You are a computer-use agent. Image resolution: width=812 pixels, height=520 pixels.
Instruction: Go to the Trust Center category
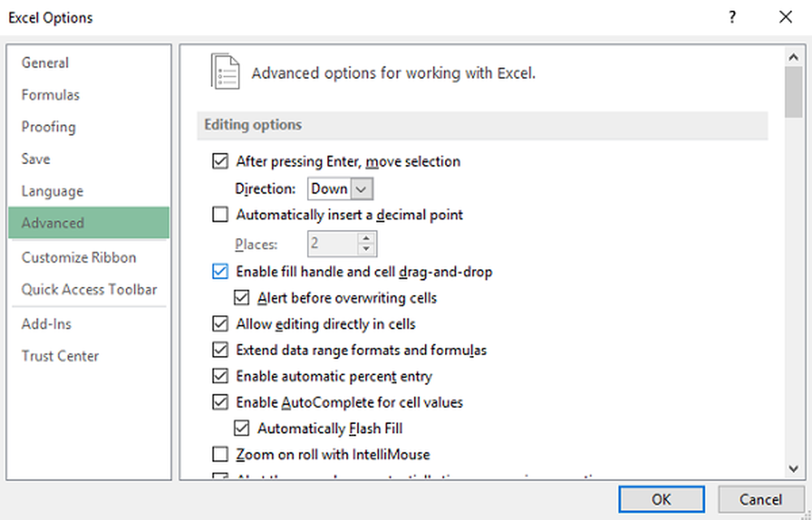click(x=60, y=356)
